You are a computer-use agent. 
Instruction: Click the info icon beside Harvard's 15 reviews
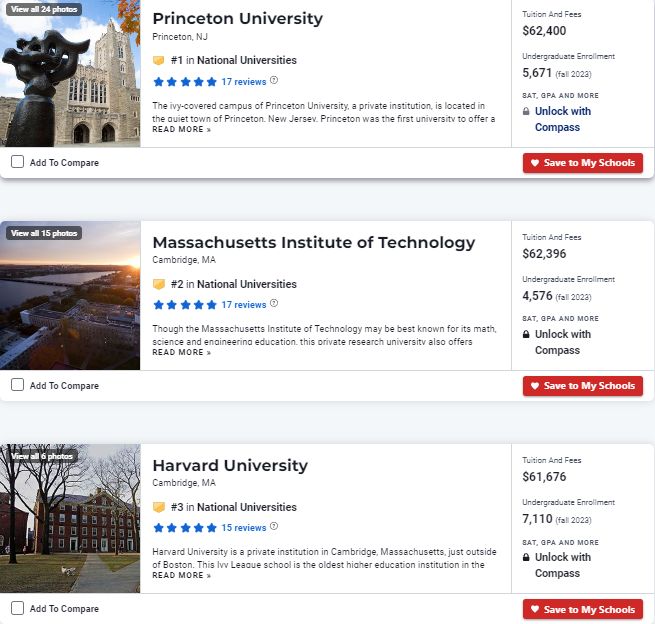pos(274,526)
